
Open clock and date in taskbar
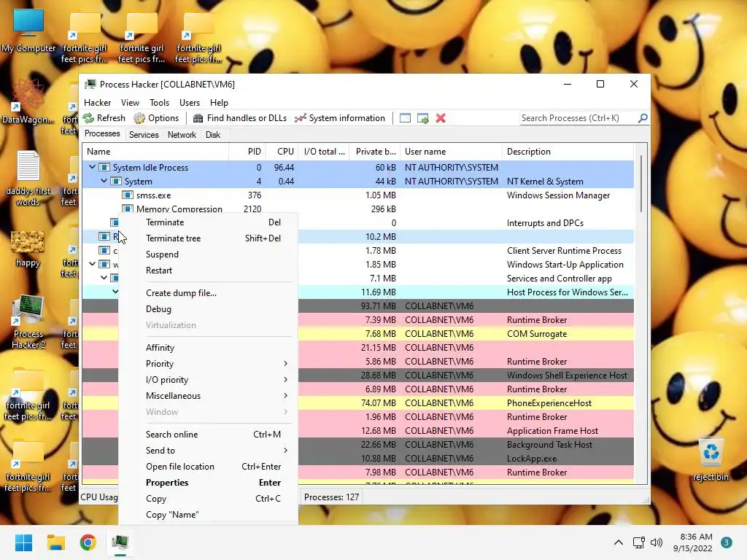692,542
